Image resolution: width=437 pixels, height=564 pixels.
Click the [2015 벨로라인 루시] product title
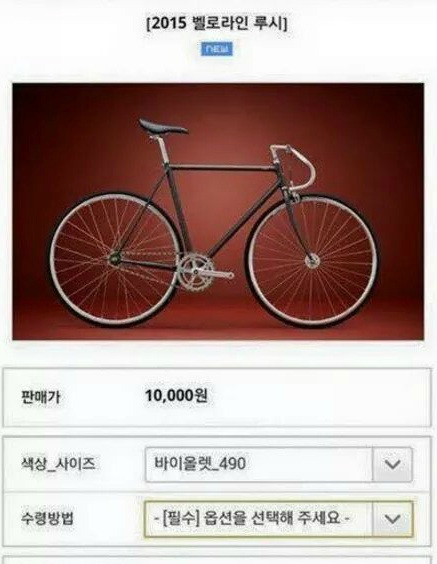pos(217,24)
